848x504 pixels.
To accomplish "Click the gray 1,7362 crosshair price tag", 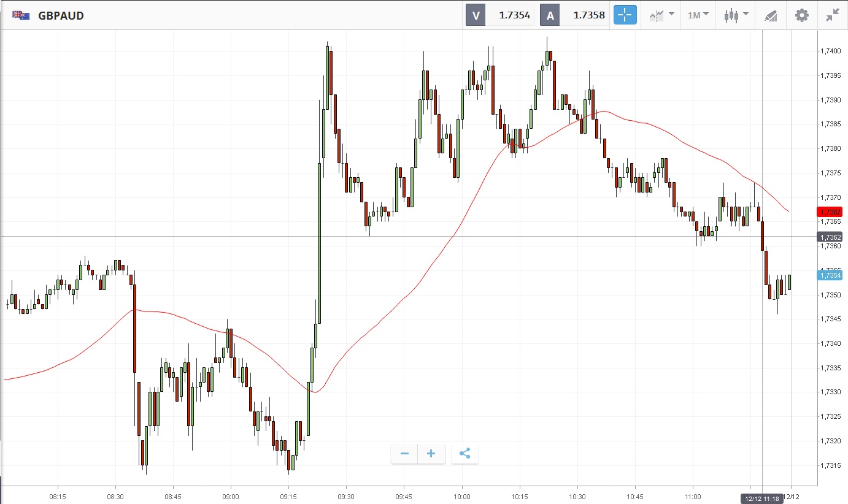I will tap(830, 237).
